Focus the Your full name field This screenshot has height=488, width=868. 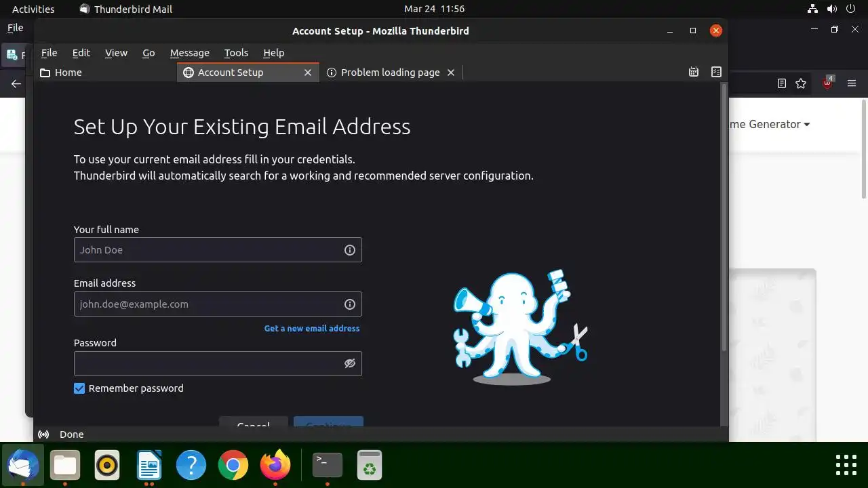coord(218,250)
